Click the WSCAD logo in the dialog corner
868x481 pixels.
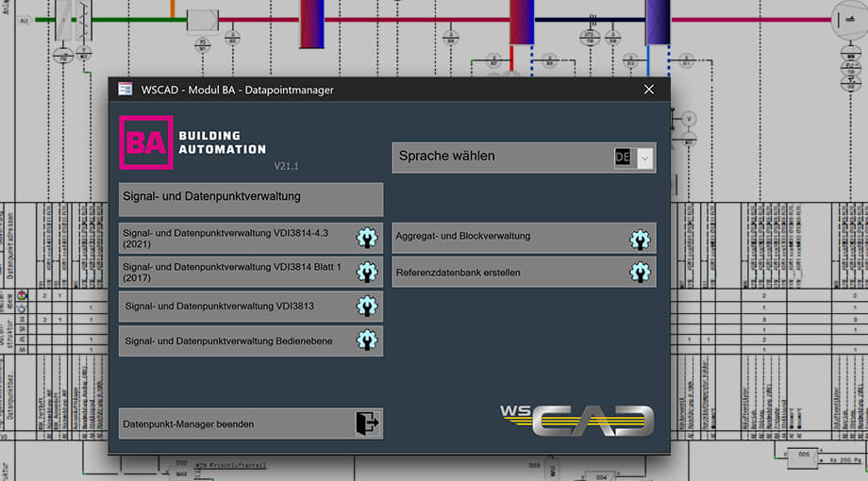click(576, 420)
